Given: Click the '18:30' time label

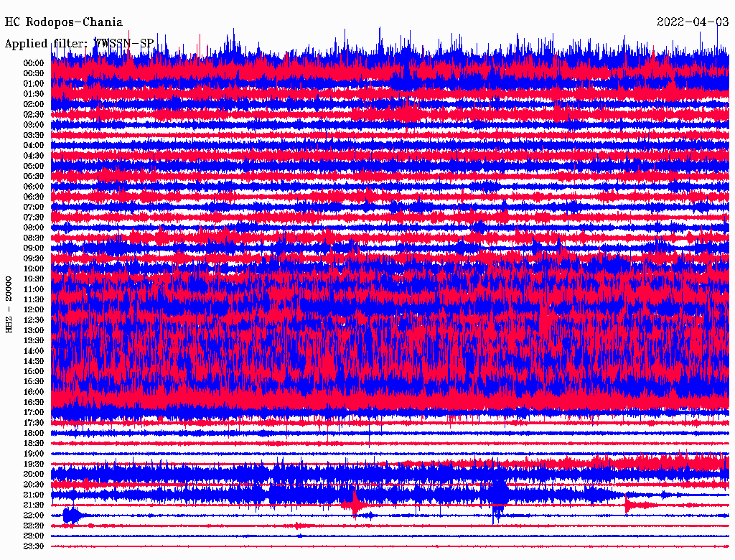Looking at the screenshot, I should [34, 444].
